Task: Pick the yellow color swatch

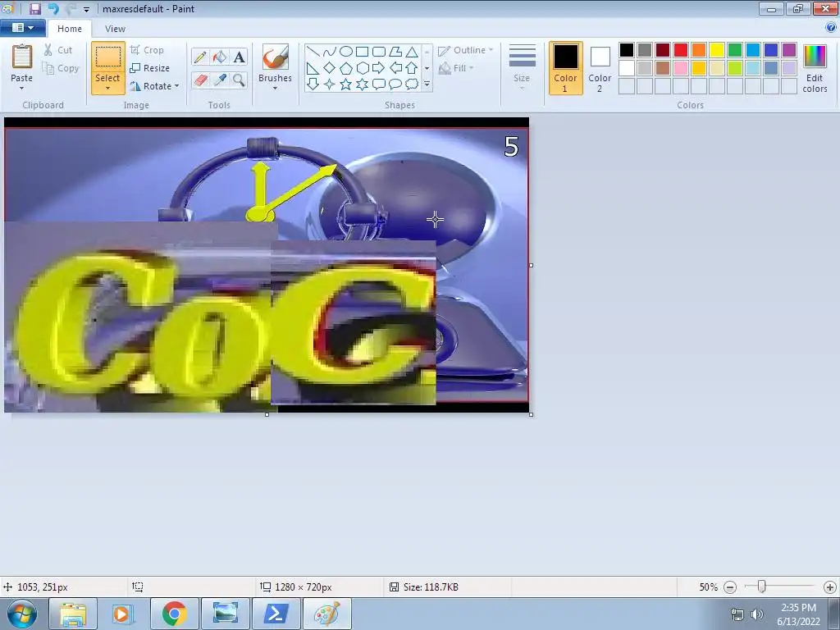Action: click(x=717, y=50)
